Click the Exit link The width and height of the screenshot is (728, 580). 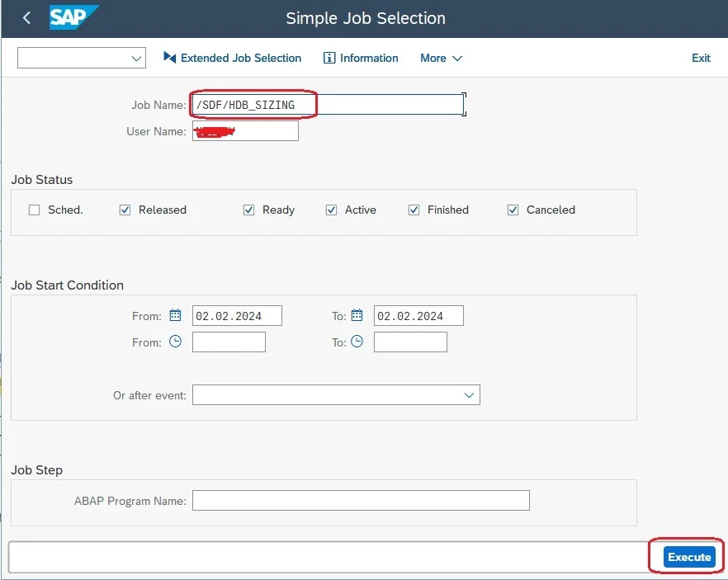click(x=701, y=58)
